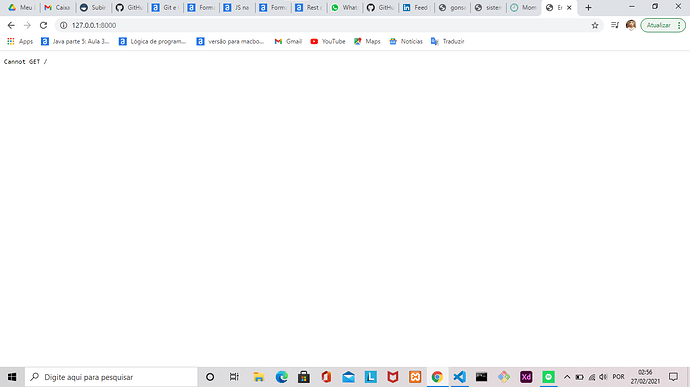View site information icon in address bar
The width and height of the screenshot is (690, 387).
(63, 26)
